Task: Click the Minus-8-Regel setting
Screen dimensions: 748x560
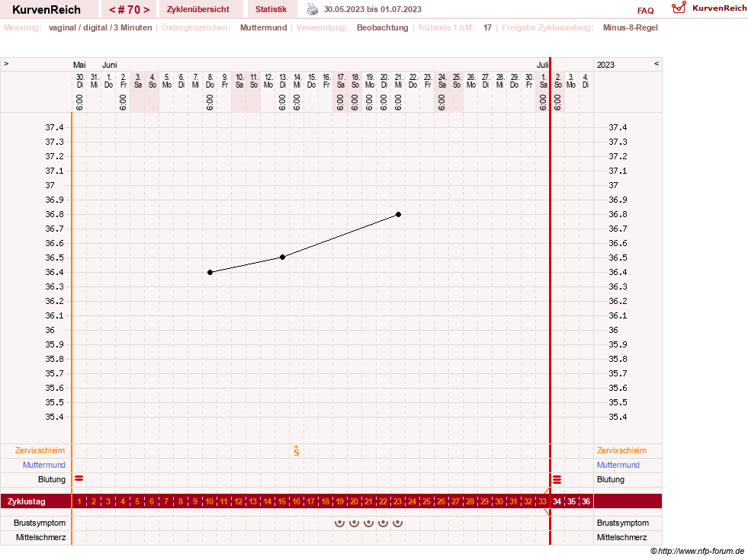Action: click(630, 27)
